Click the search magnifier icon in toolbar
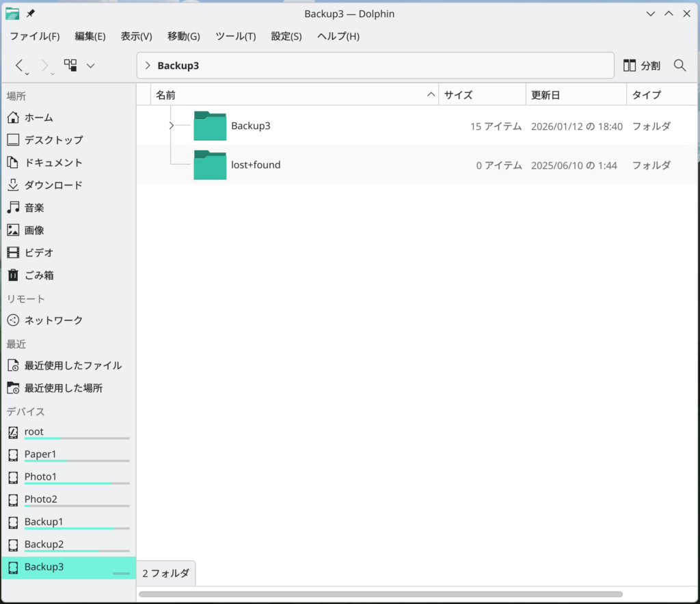700x604 pixels. (x=679, y=66)
